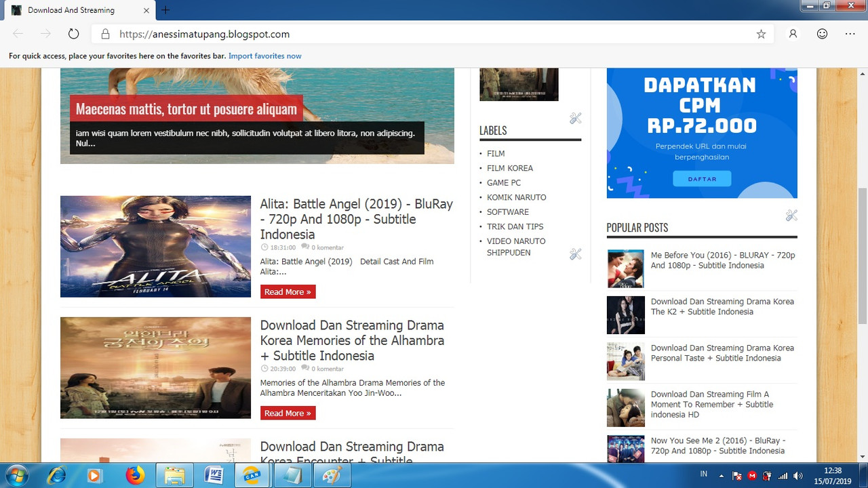Click the 18:31:00 timestamp on Alita post
Viewport: 868px width, 488px height.
click(283, 247)
